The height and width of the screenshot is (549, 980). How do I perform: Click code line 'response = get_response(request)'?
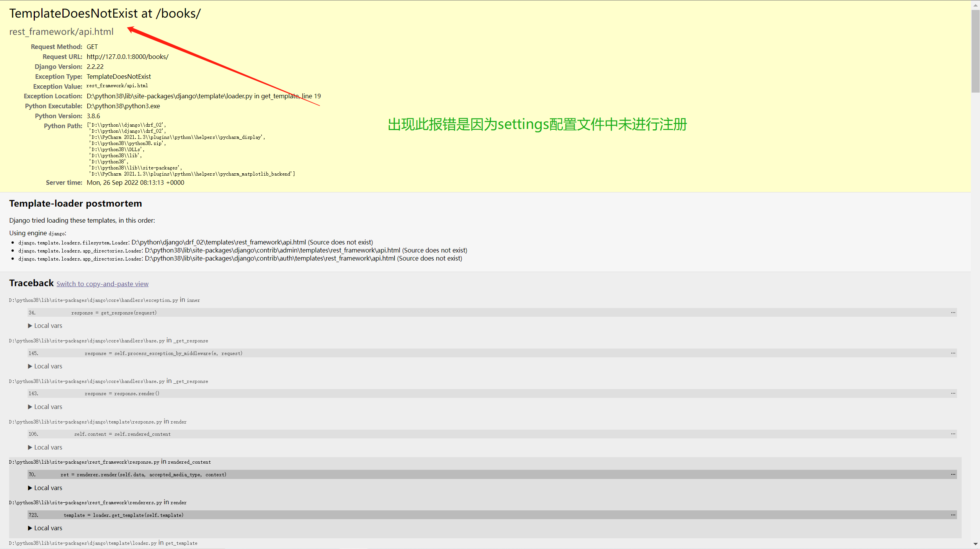[x=114, y=313]
